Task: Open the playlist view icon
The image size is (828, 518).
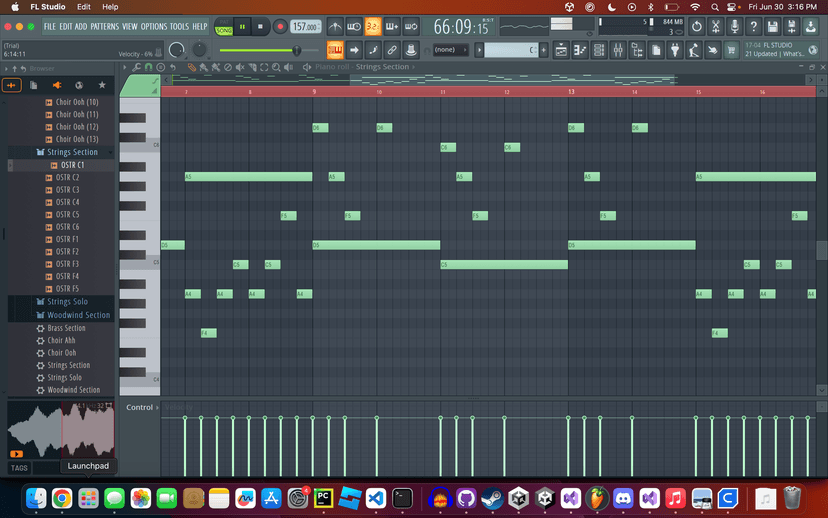Action: coord(562,50)
